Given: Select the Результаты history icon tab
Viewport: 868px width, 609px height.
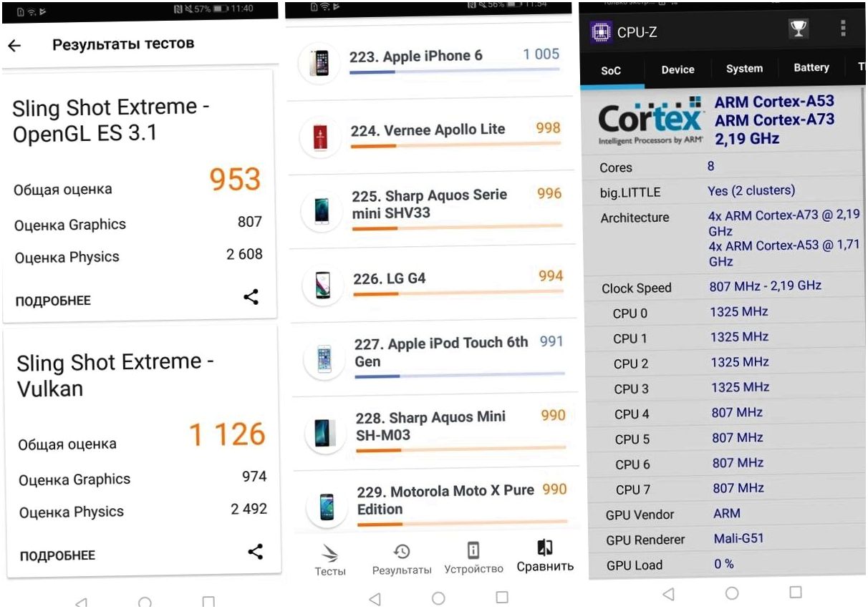Looking at the screenshot, I should point(402,551).
